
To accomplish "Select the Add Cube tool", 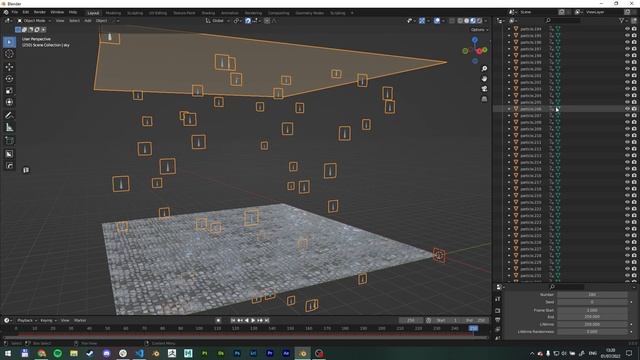I will tap(9, 141).
